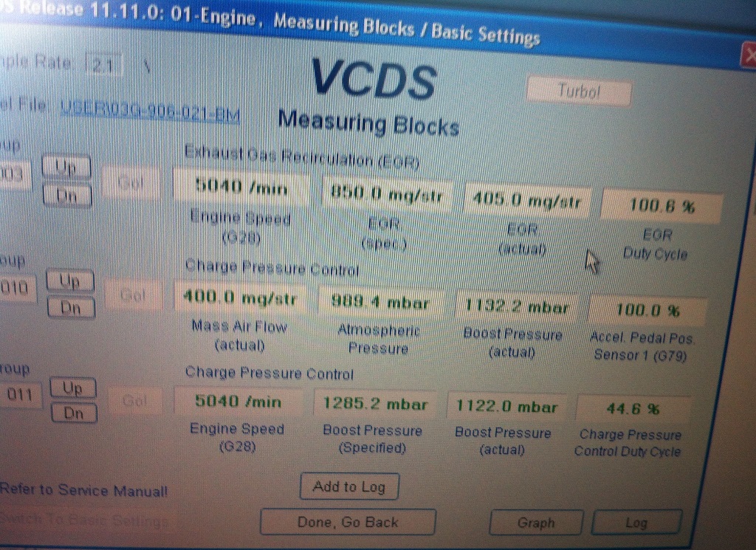This screenshot has height=550, width=756.
Task: Click the 1285.2 mbar specified boost value
Action: click(375, 404)
